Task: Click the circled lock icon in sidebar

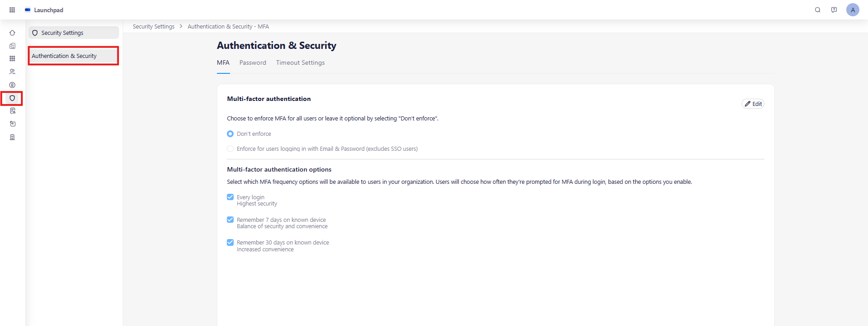Action: (12, 85)
